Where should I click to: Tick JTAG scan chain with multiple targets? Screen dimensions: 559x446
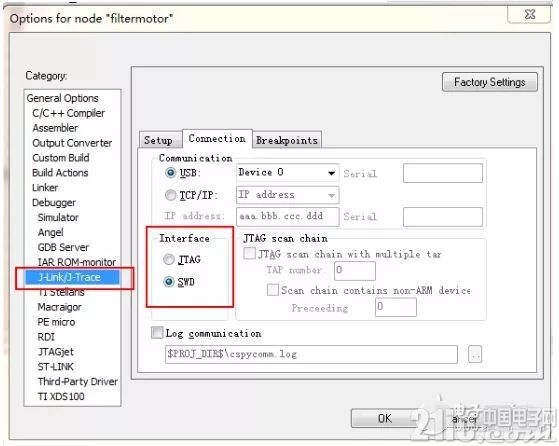pos(249,253)
